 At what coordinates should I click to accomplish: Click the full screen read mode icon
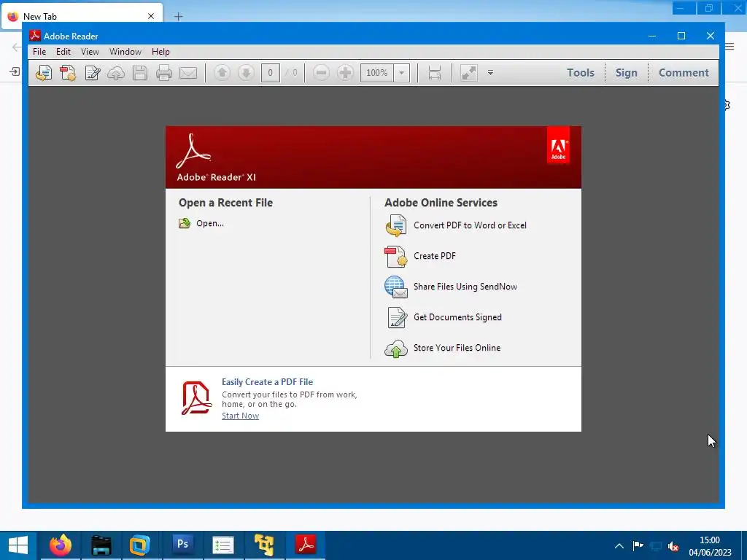tap(469, 73)
